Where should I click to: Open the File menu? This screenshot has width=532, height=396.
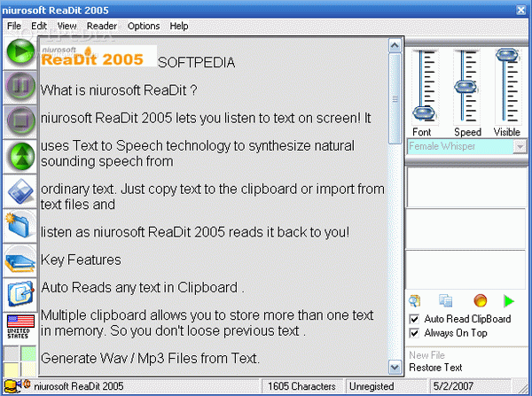[x=14, y=26]
